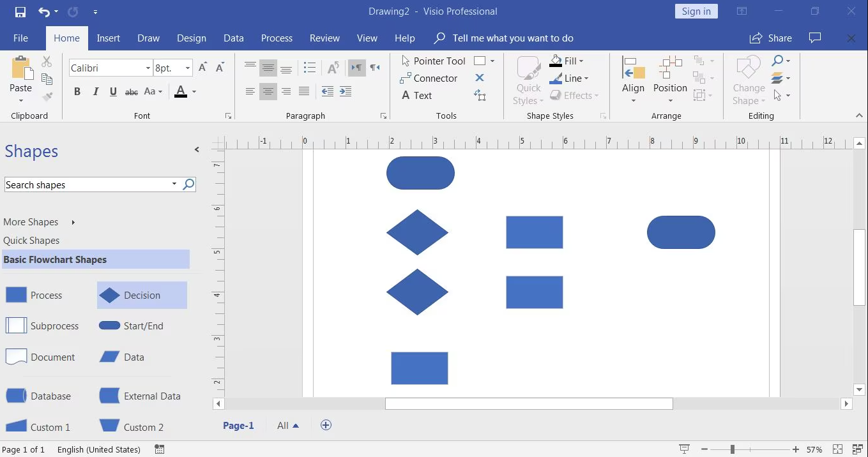The image size is (868, 457).
Task: Select the Text tool
Action: [x=416, y=96]
